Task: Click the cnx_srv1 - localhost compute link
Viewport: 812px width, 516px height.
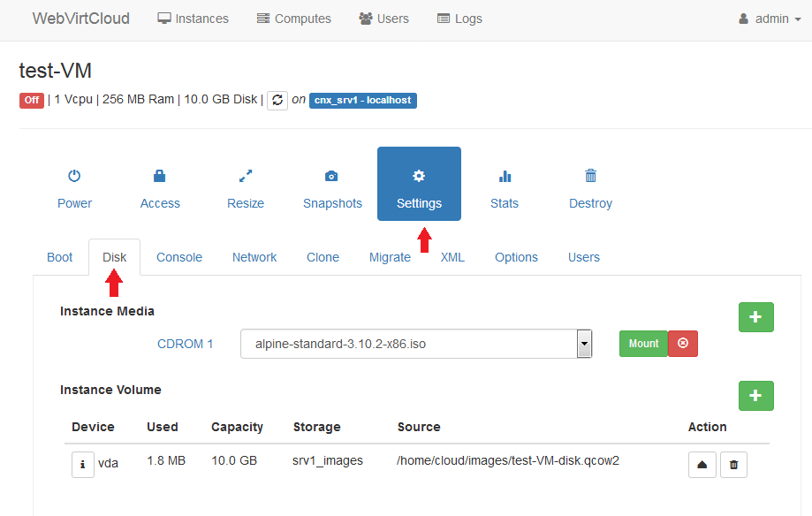Action: pyautogui.click(x=362, y=100)
